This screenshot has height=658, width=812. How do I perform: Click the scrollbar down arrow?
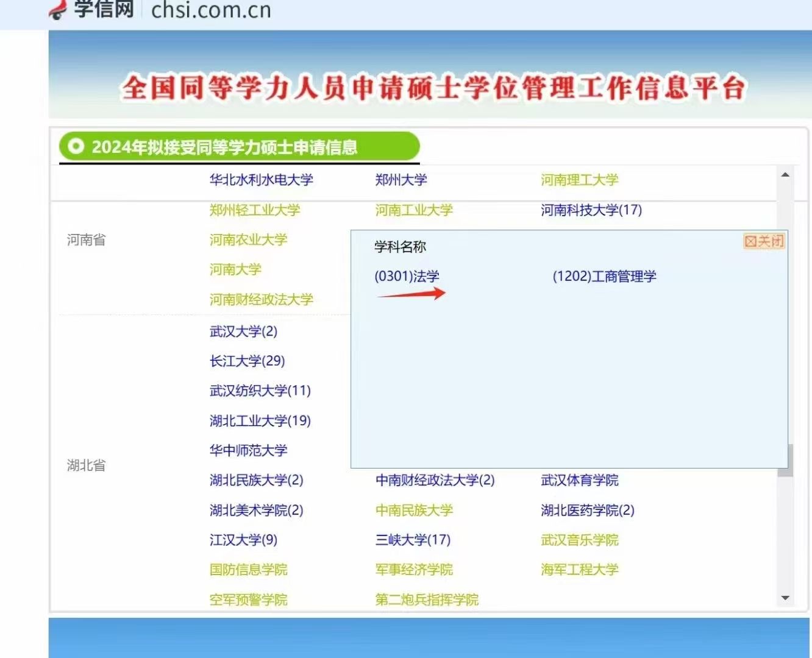pos(785,598)
